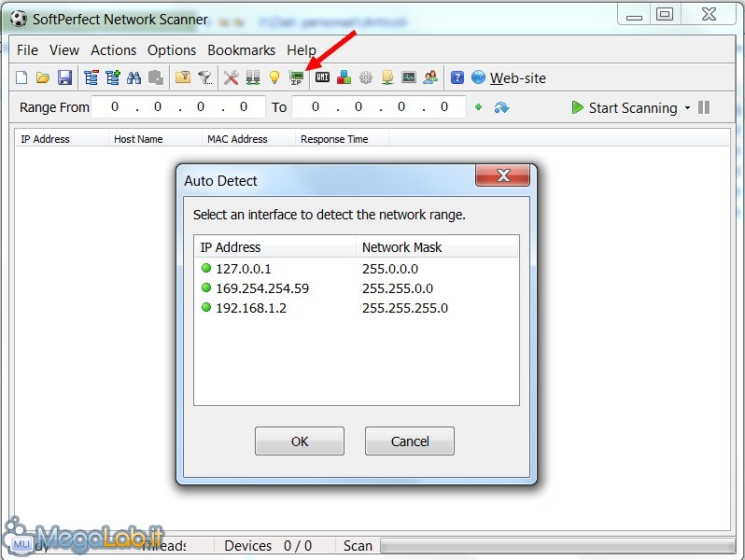Click the network servers icon

tap(253, 77)
